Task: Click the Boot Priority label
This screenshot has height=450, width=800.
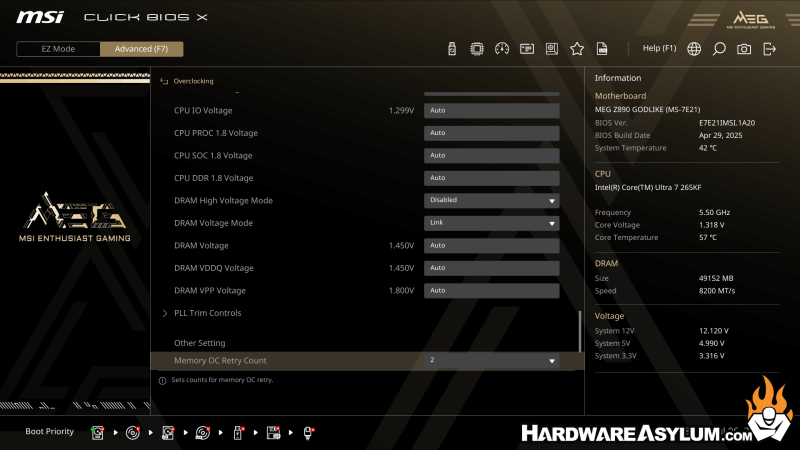Action: [49, 432]
